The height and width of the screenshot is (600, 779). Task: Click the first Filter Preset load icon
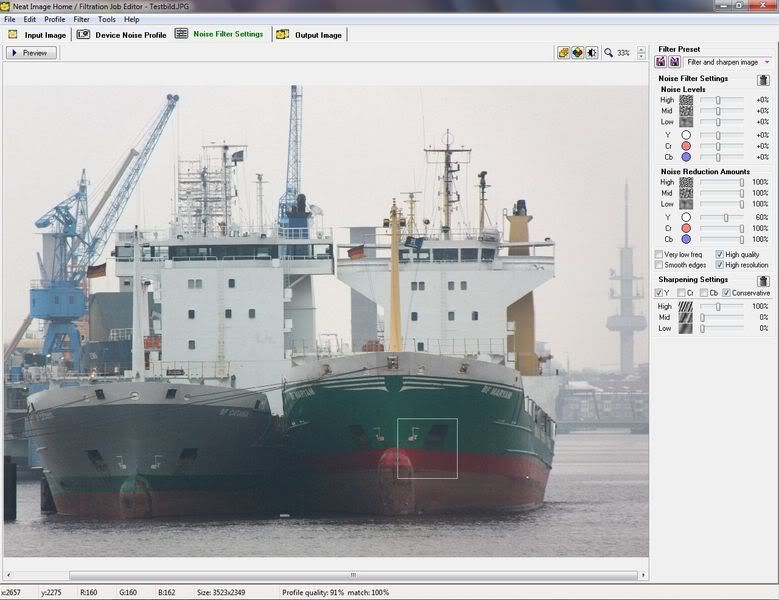[661, 62]
